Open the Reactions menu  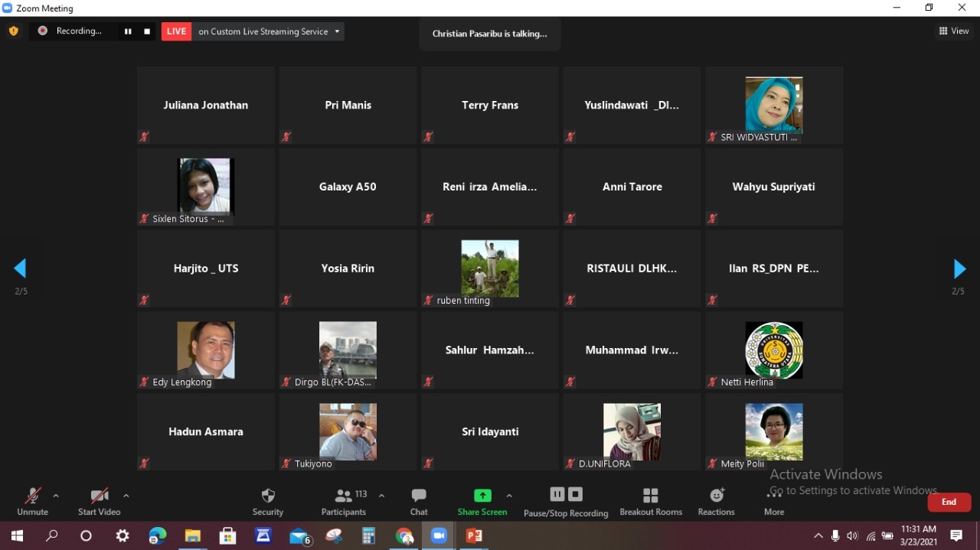click(716, 502)
